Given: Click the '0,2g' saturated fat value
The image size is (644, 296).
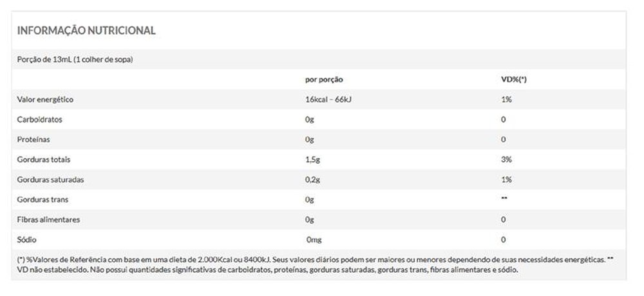Looking at the screenshot, I should pyautogui.click(x=313, y=179).
